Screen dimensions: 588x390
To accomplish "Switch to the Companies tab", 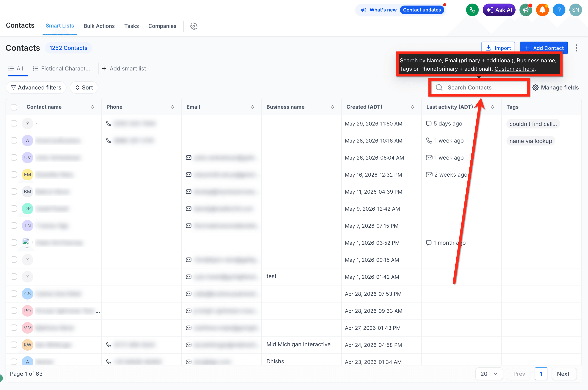I will [x=162, y=26].
